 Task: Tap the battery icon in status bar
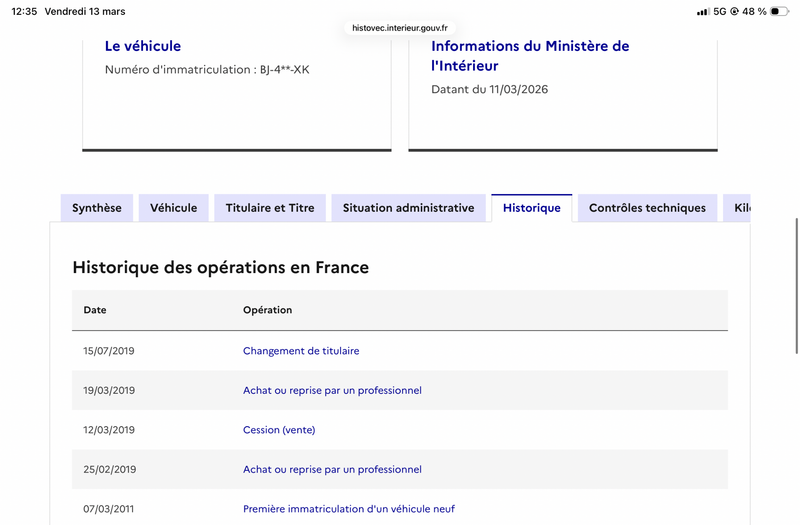point(780,11)
